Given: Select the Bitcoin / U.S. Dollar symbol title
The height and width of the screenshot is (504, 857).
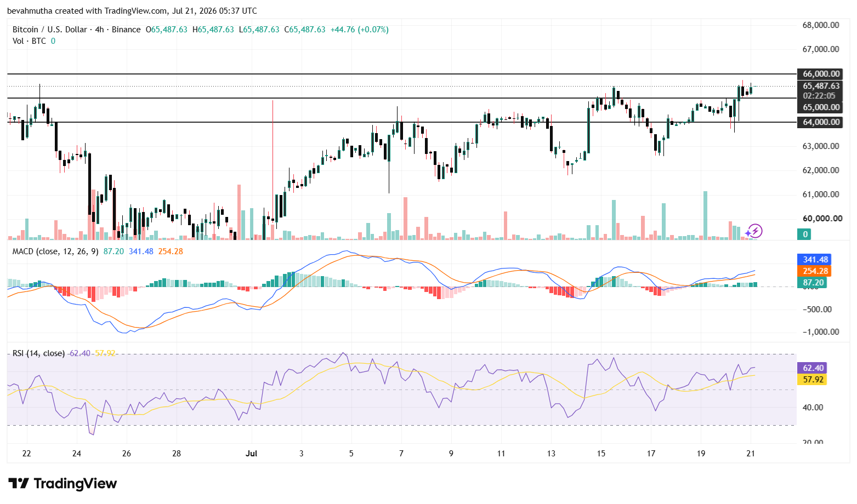Looking at the screenshot, I should [49, 30].
